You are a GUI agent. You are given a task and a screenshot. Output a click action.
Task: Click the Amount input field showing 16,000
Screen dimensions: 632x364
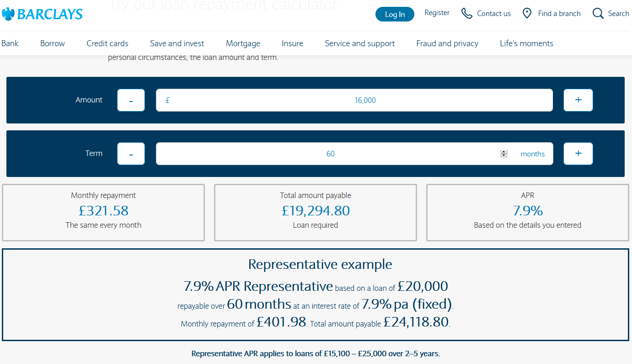coord(354,100)
